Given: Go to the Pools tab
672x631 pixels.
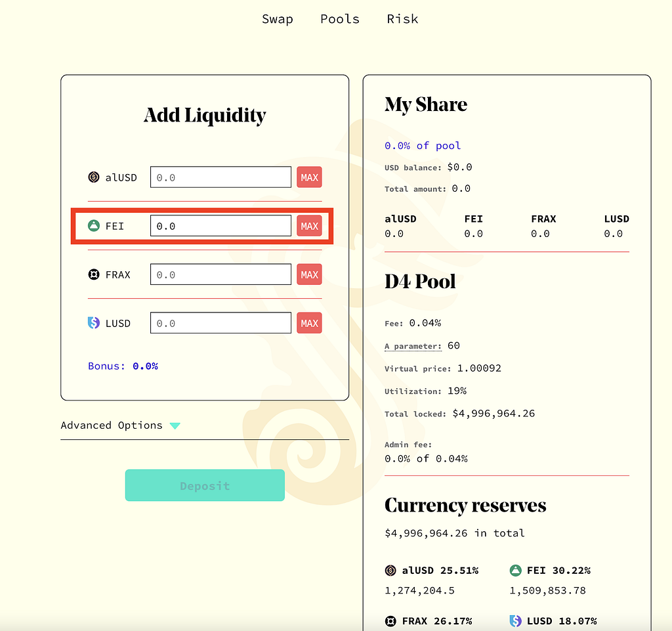Looking at the screenshot, I should (340, 19).
